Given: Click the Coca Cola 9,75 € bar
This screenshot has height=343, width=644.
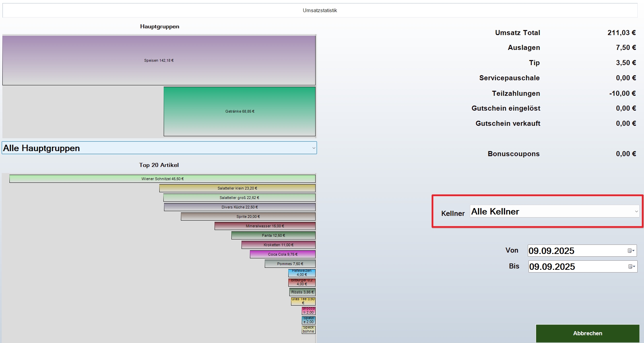Looking at the screenshot, I should 283,254.
